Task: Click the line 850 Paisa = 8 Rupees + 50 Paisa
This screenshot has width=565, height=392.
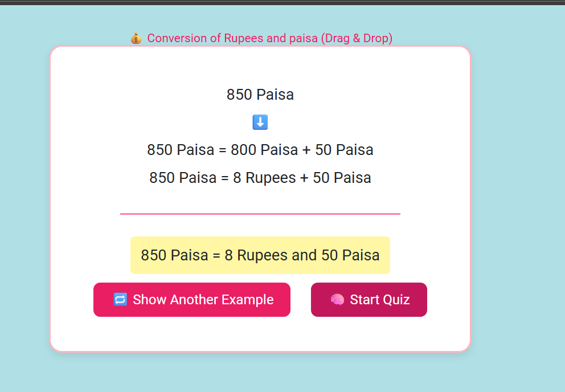Action: pos(260,177)
